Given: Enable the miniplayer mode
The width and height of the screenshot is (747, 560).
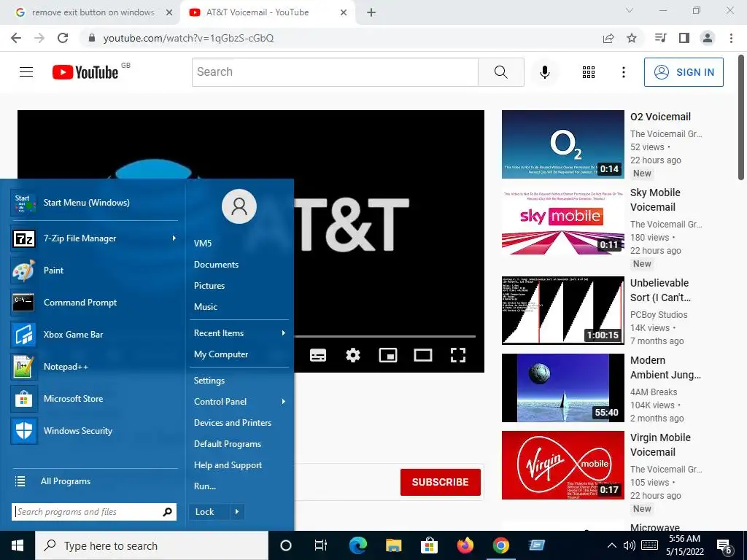Looking at the screenshot, I should click(x=388, y=355).
